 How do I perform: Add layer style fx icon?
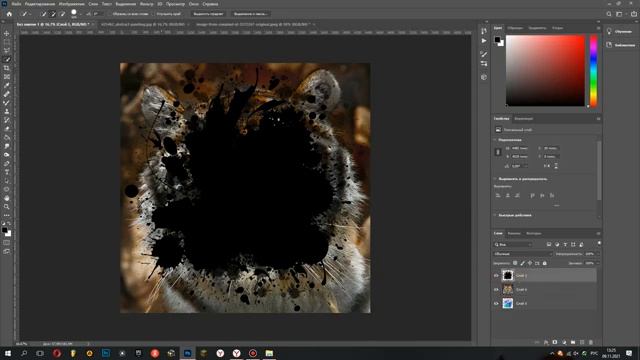point(546,342)
